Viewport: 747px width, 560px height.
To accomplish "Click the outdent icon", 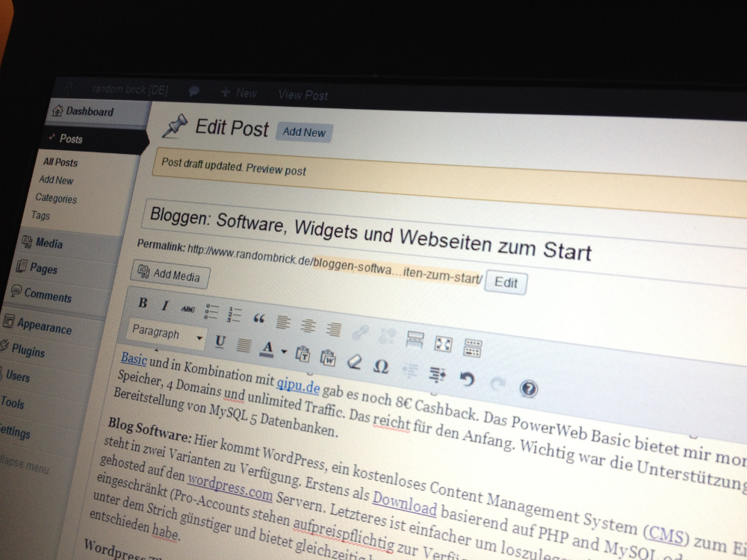I will 409,370.
